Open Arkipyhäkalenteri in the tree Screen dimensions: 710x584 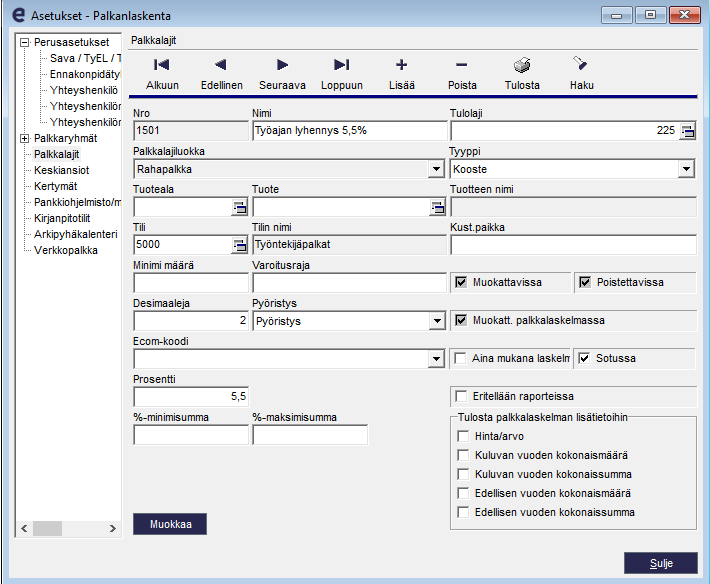click(76, 234)
